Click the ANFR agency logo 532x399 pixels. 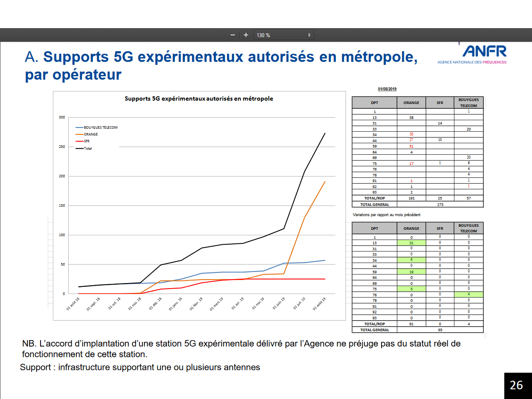point(472,53)
